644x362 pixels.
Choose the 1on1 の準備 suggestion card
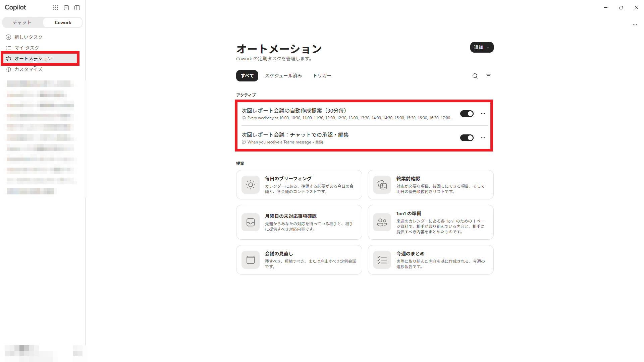click(430, 222)
